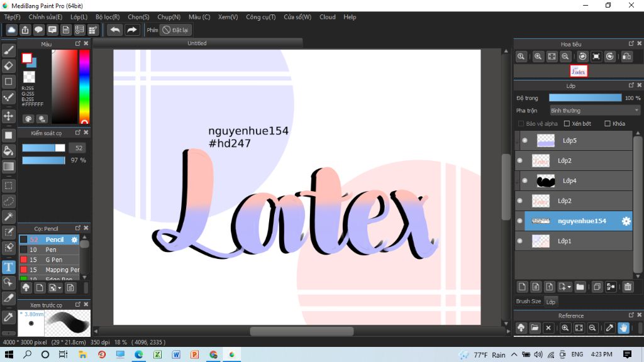Image resolution: width=644 pixels, height=362 pixels.
Task: Open the add special layer dropdown arrow
Action: pyautogui.click(x=569, y=287)
